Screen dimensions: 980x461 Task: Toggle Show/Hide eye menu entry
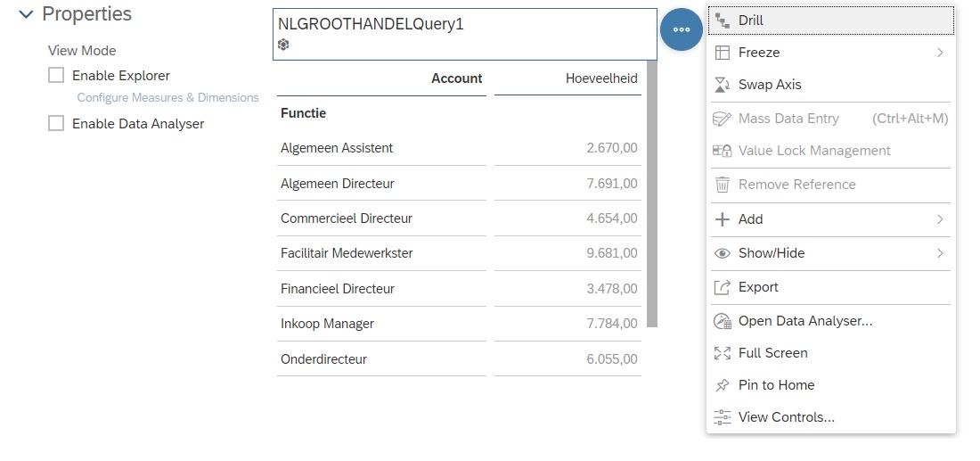(x=772, y=253)
